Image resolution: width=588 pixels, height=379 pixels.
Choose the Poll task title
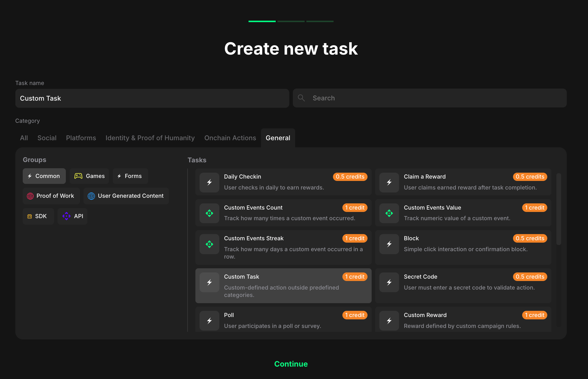[x=229, y=315]
